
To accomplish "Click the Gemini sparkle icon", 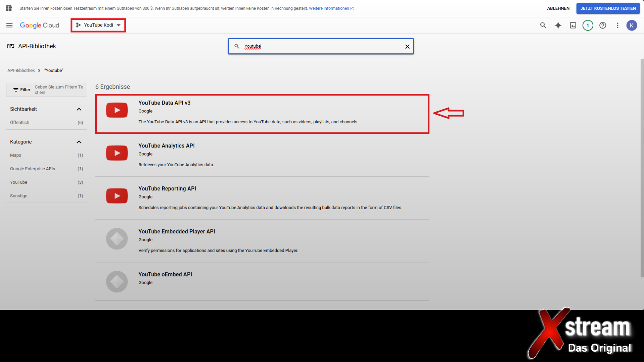I will pos(558,25).
